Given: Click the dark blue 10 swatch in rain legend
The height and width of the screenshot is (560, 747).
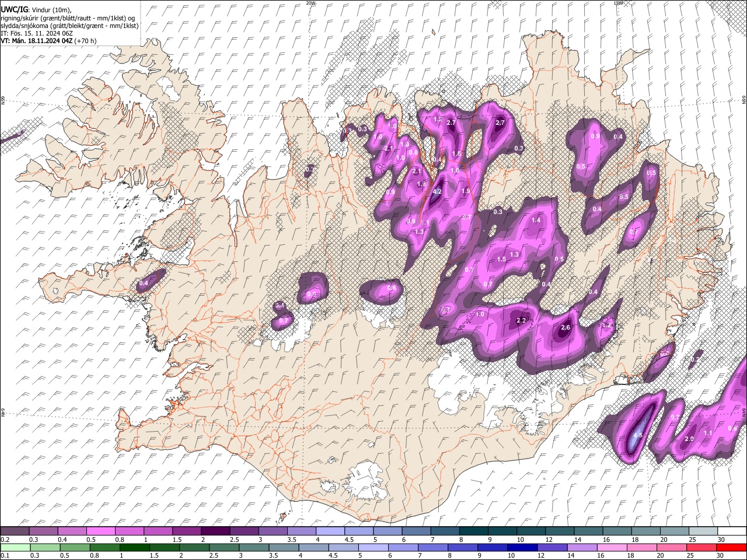Looking at the screenshot, I should pos(522,548).
